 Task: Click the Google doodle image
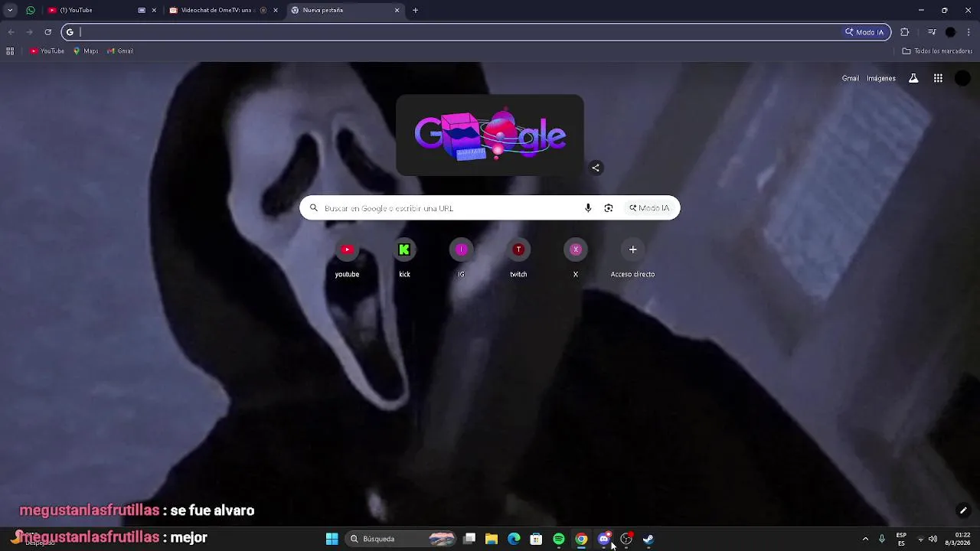[490, 135]
